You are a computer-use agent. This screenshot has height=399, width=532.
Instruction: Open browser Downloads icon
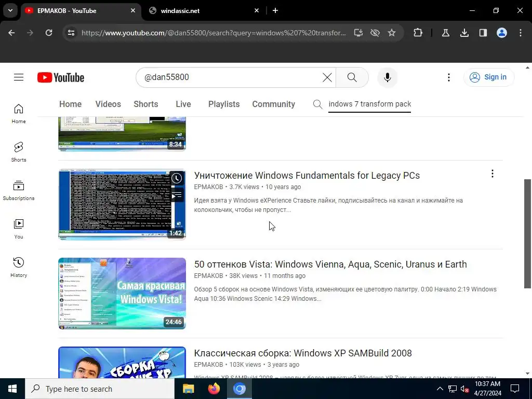(464, 33)
